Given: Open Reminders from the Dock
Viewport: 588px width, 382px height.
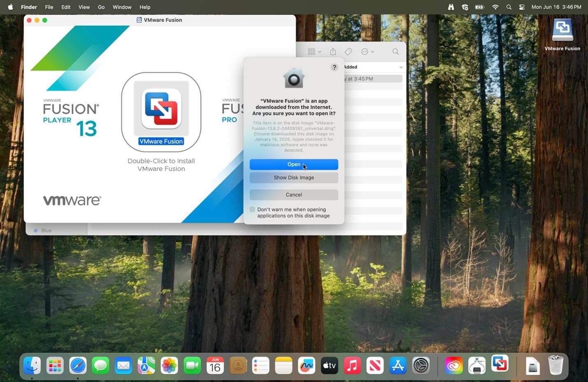Looking at the screenshot, I should [261, 365].
